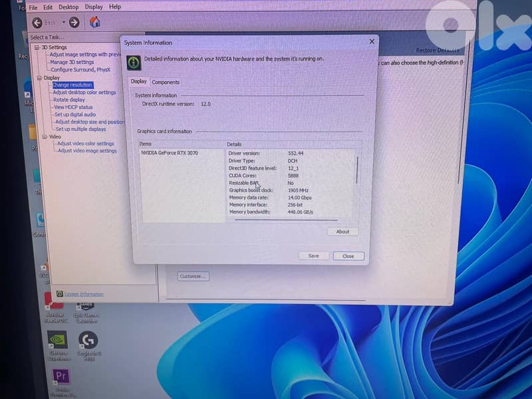Switch to the Display tab in dialog
The height and width of the screenshot is (399, 532).
click(138, 81)
